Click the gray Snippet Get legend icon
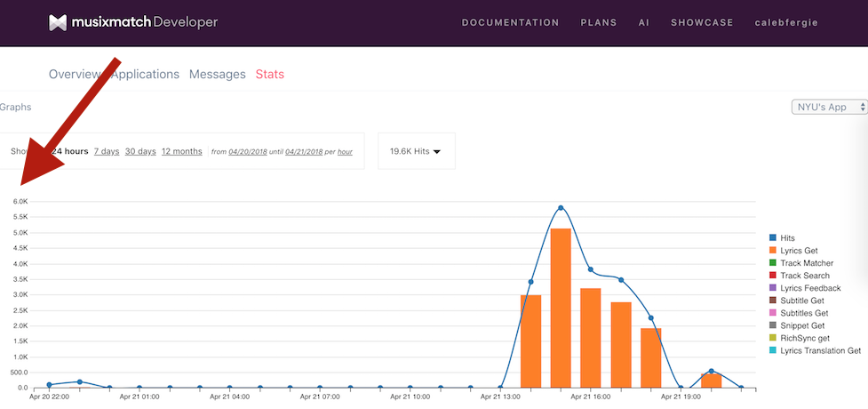The width and height of the screenshot is (868, 409). [773, 325]
